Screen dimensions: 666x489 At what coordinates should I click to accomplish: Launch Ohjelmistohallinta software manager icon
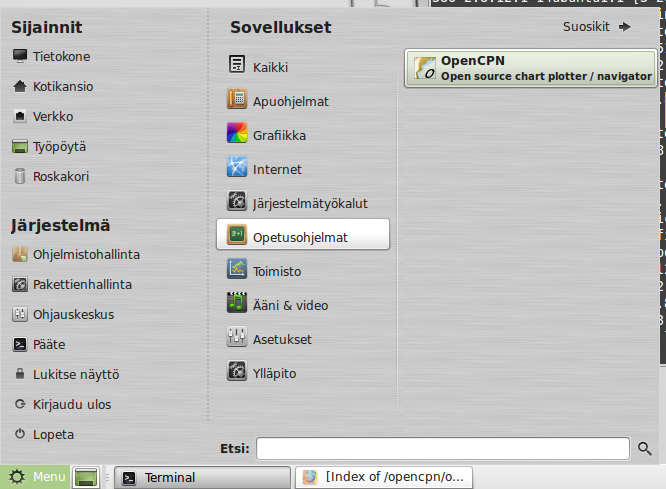click(20, 254)
